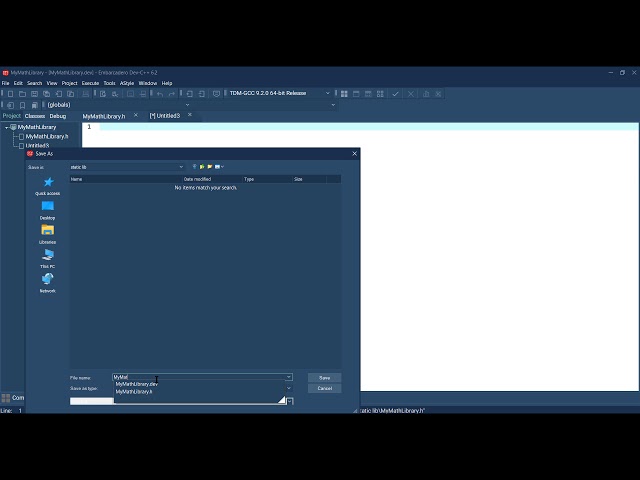Open the File name dropdown arrow

coord(289,377)
